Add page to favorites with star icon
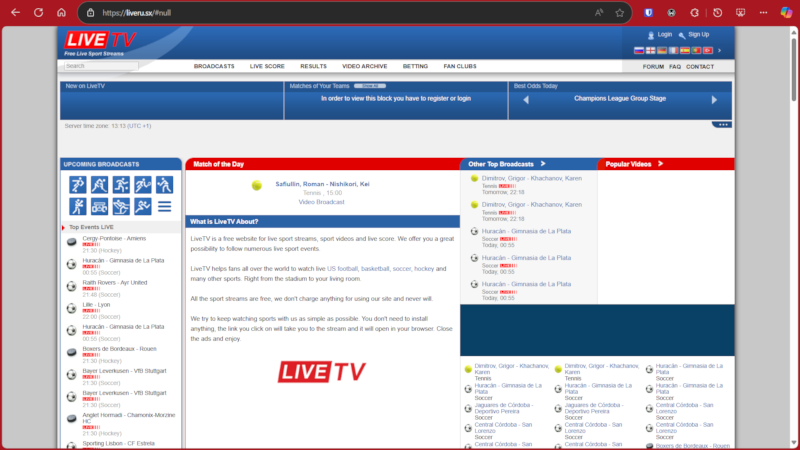The width and height of the screenshot is (800, 450). pyautogui.click(x=619, y=13)
